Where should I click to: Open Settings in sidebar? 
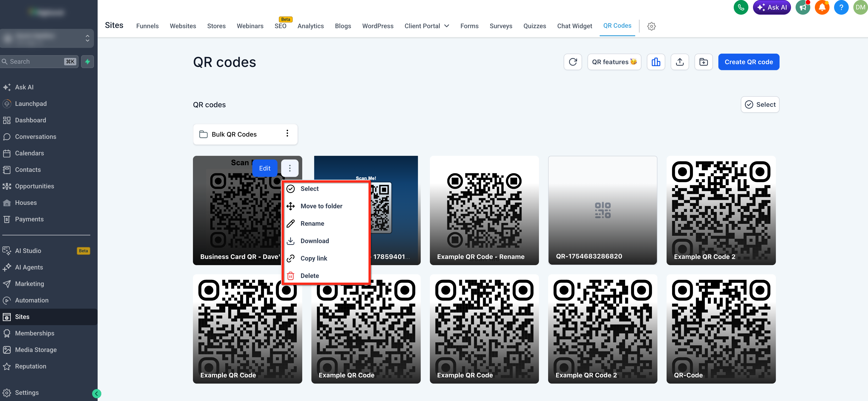click(x=27, y=393)
